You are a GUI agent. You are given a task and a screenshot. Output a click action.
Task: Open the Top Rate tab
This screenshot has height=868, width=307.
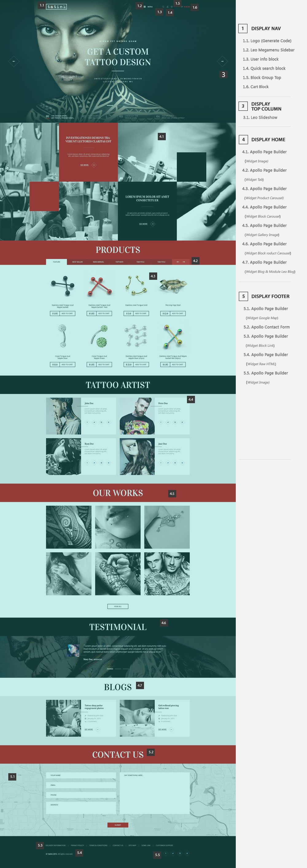(x=119, y=262)
